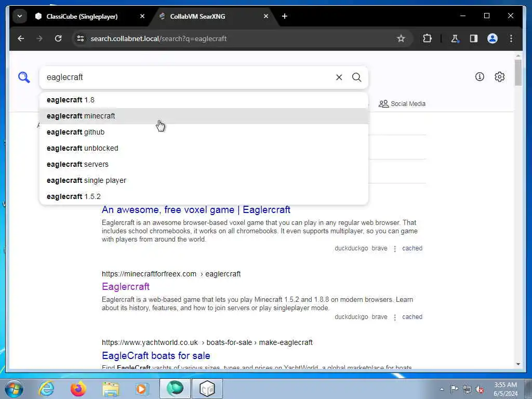
Task: Toggle the browser side panel icon
Action: pos(474,38)
